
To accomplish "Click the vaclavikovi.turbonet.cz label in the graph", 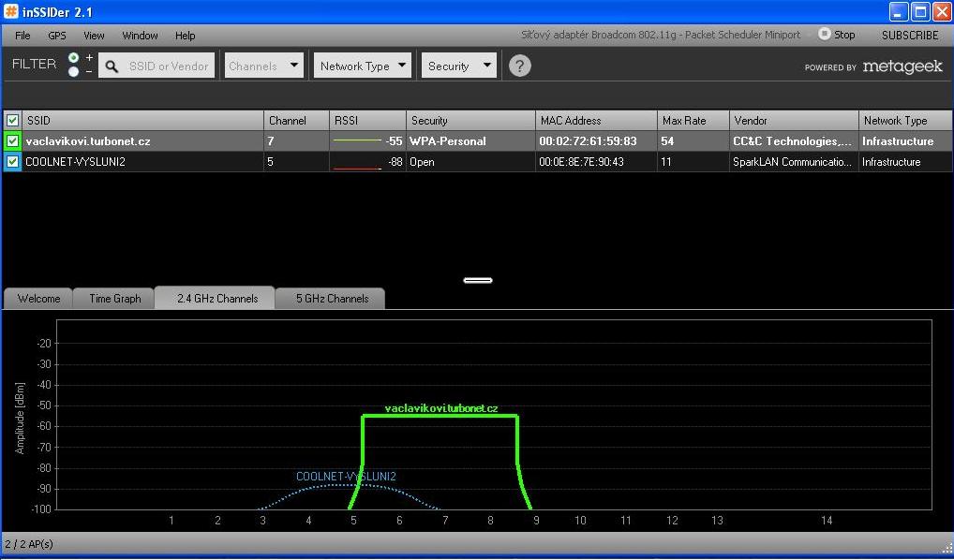I will [x=441, y=408].
